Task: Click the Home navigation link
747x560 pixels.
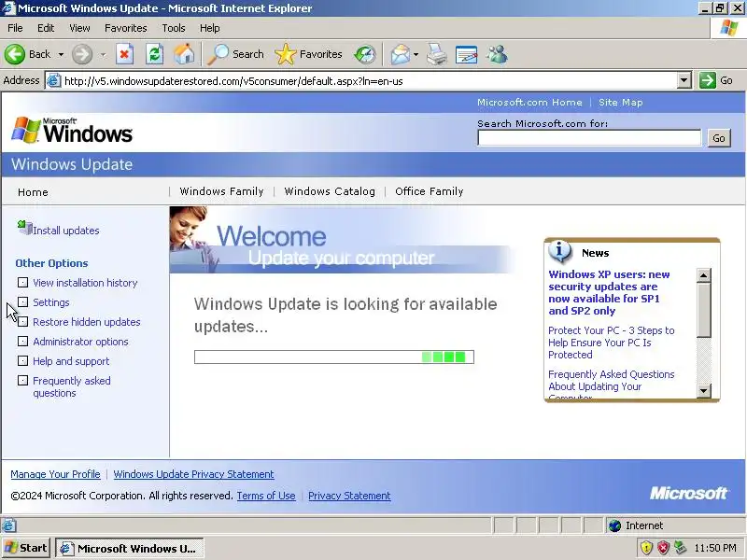Action: [x=33, y=192]
